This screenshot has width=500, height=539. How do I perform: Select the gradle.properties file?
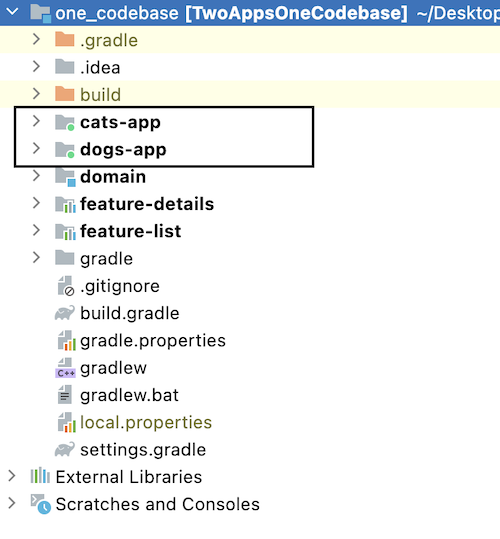(153, 341)
